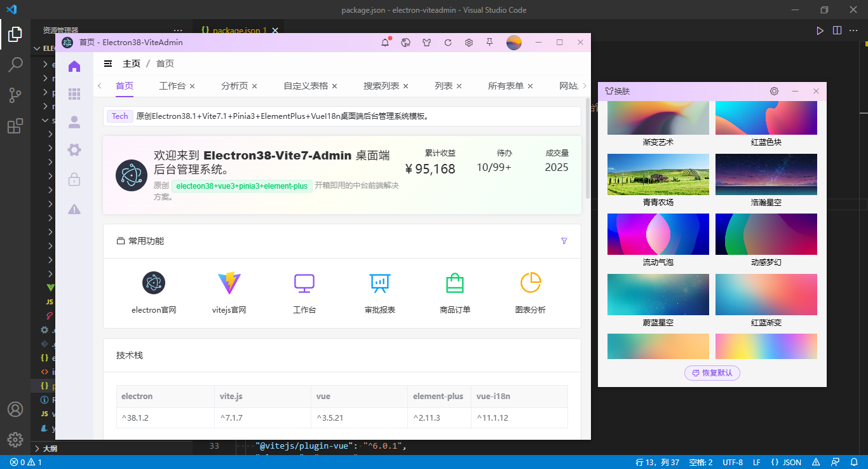The height and width of the screenshot is (469, 868).
Task: Open VS Code Extensions icon
Action: click(x=15, y=126)
